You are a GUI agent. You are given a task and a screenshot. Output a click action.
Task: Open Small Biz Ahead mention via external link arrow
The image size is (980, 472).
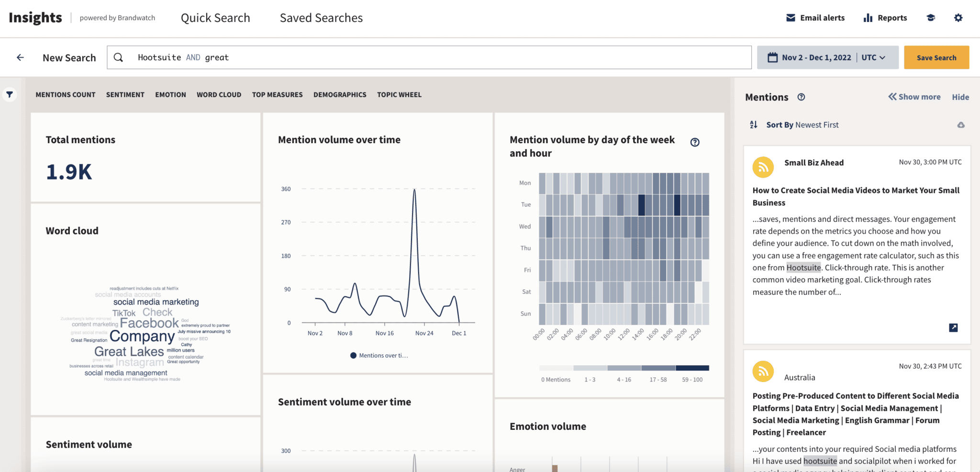click(954, 328)
